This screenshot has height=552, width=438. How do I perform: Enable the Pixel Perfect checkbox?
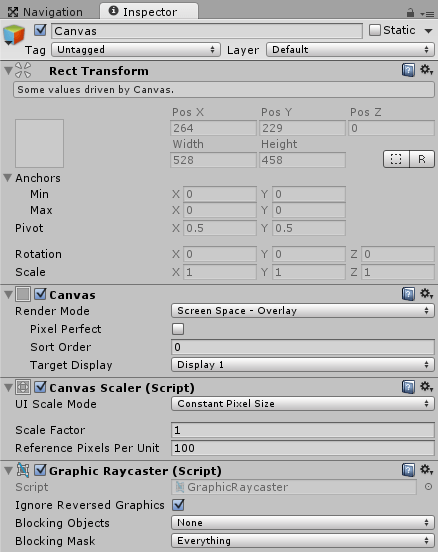tap(178, 329)
